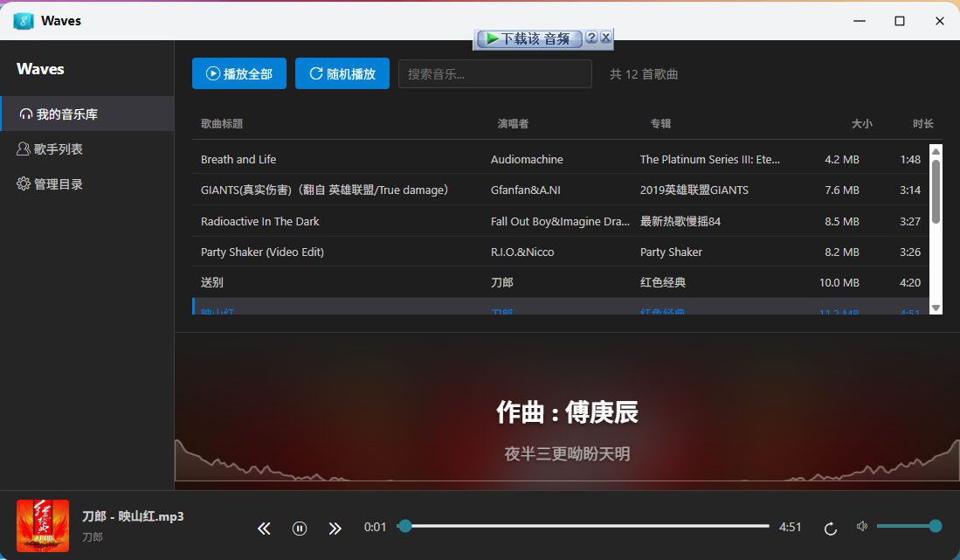Open 我的音乐库 in sidebar

87,114
